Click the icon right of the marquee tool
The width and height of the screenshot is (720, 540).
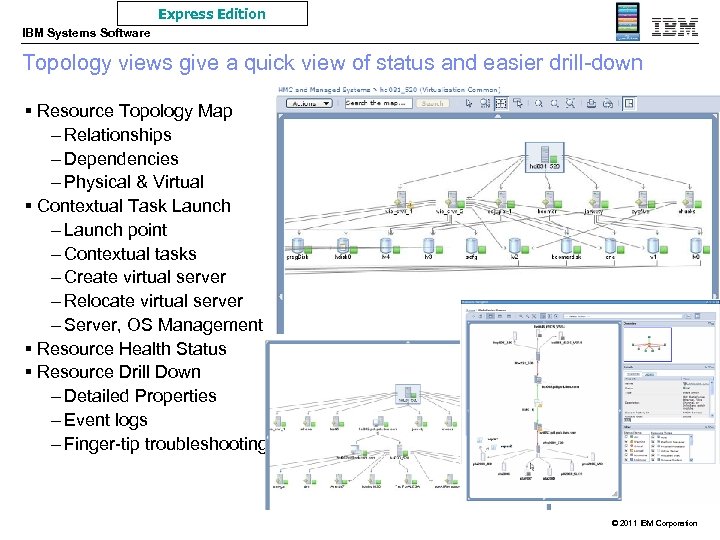(x=518, y=103)
